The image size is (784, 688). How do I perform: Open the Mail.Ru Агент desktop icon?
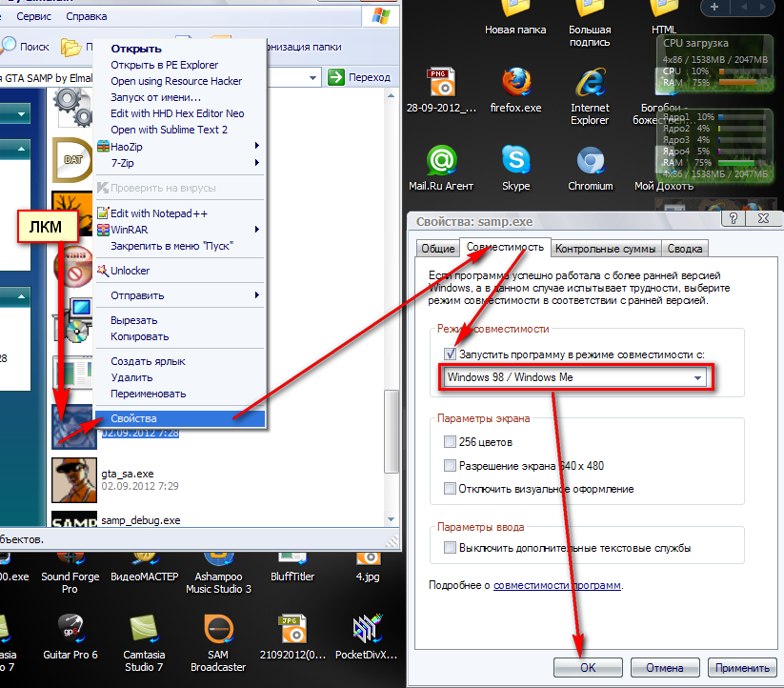coord(441,160)
